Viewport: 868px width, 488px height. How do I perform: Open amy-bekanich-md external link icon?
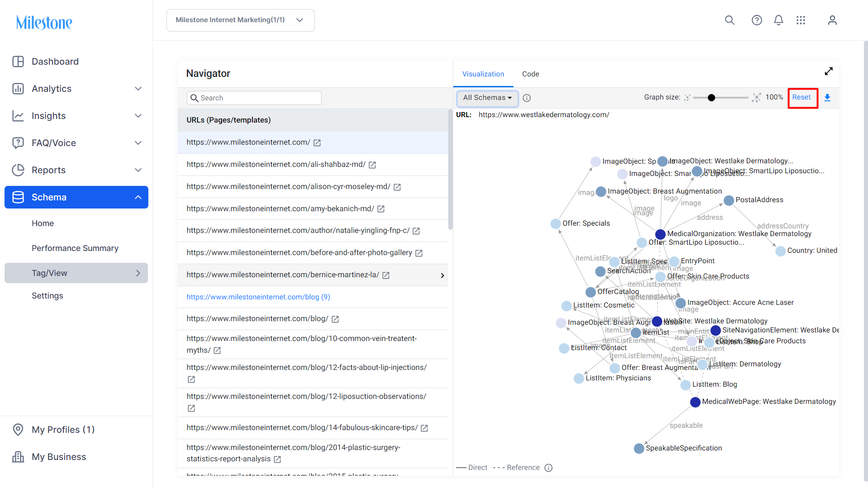point(381,209)
